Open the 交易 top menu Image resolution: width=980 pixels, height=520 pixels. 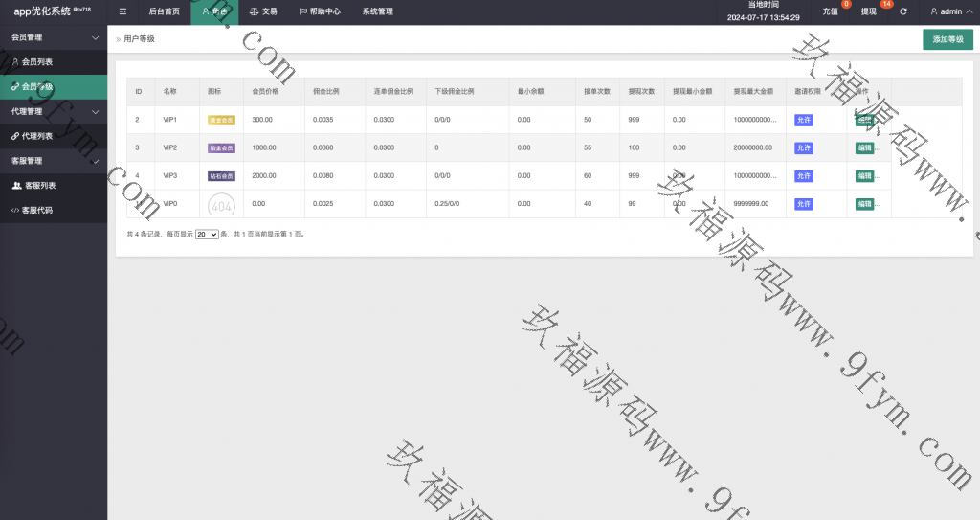coord(263,12)
